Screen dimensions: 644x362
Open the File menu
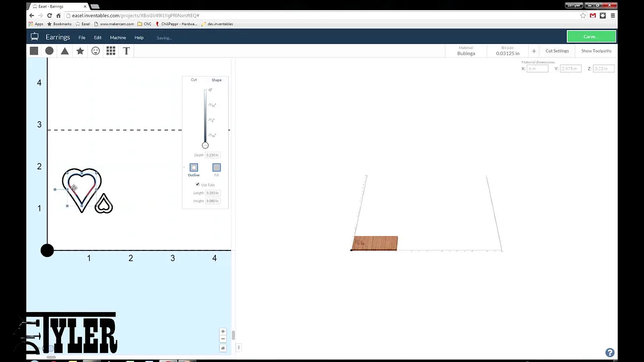[82, 38]
